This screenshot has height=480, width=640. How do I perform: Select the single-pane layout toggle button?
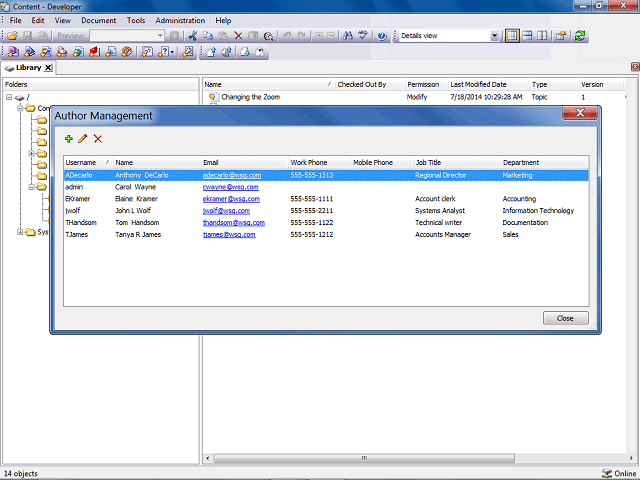[x=512, y=36]
